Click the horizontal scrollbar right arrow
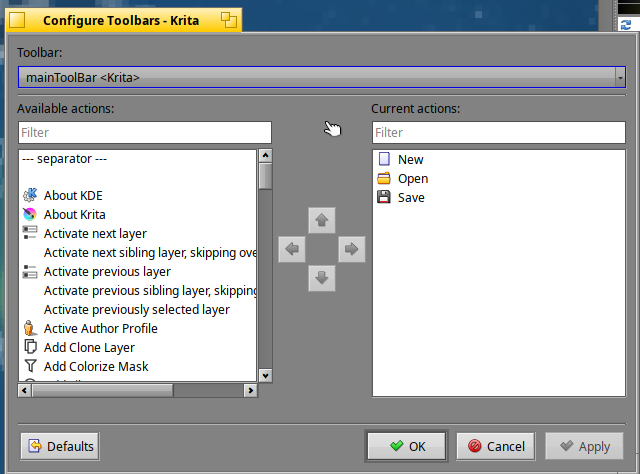 click(x=251, y=391)
